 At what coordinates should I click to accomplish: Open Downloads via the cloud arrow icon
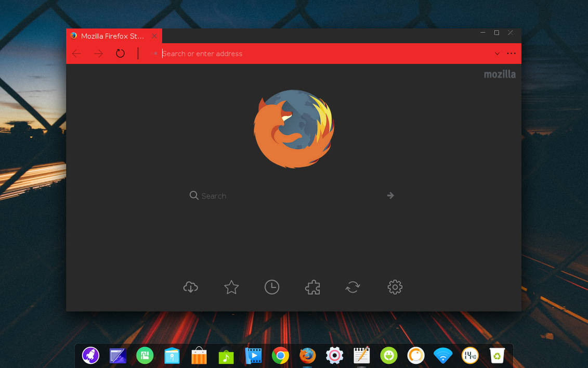190,287
